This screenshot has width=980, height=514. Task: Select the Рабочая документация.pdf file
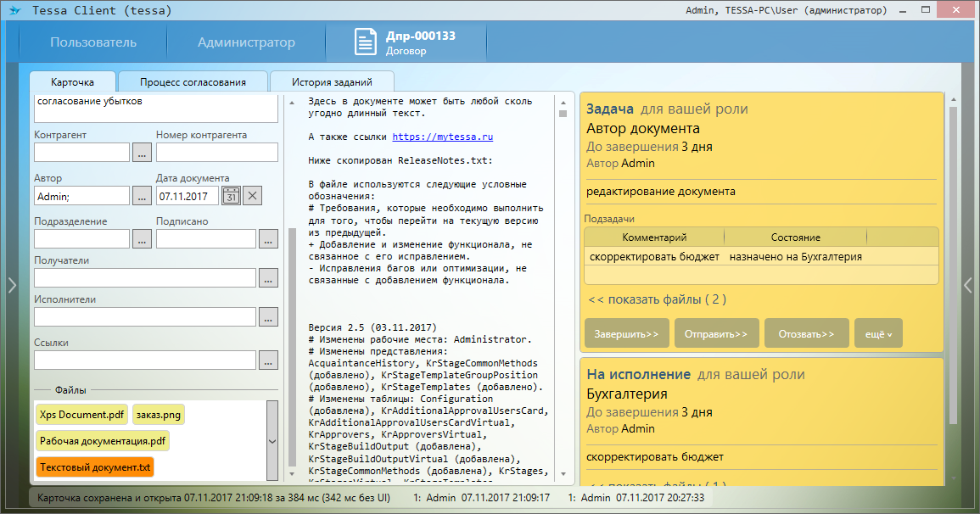pos(103,441)
